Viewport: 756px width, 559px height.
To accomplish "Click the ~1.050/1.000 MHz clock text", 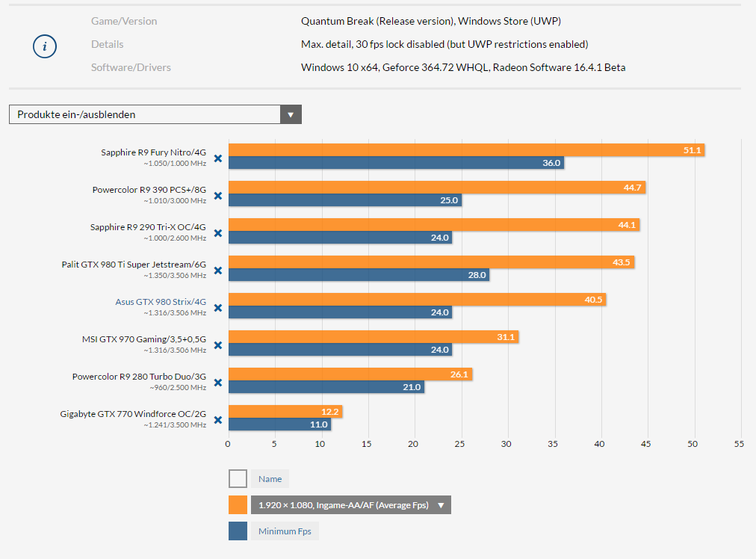I will (x=175, y=164).
